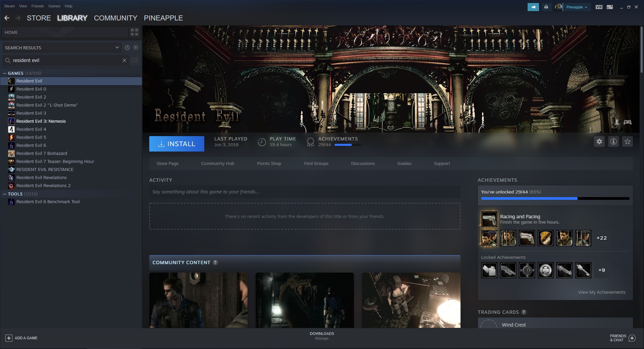Open the Steam menu

tap(9, 6)
